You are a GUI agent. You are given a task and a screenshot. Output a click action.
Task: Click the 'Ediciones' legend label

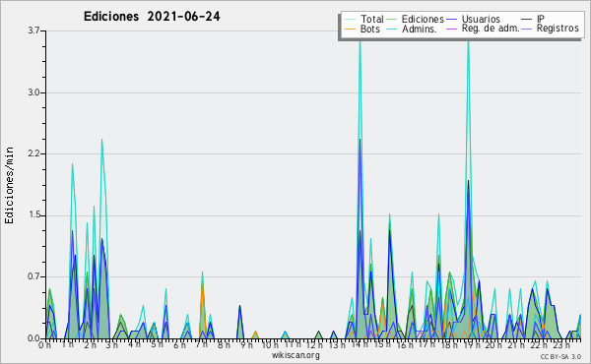[x=423, y=19]
